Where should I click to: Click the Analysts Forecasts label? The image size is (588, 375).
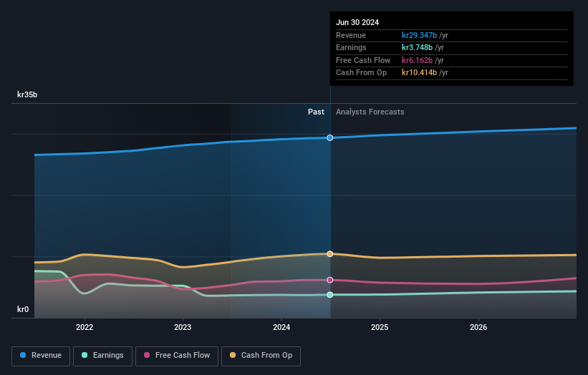click(370, 112)
